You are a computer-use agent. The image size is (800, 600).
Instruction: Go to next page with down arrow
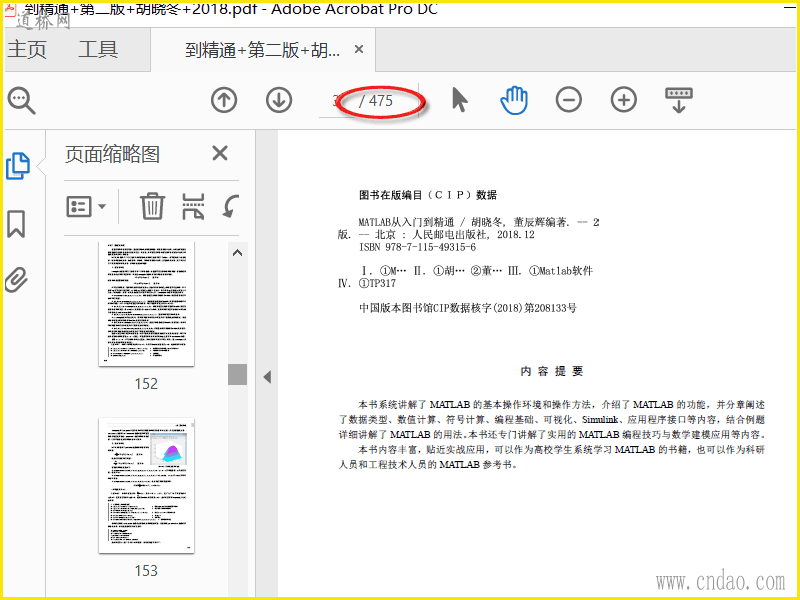279,100
